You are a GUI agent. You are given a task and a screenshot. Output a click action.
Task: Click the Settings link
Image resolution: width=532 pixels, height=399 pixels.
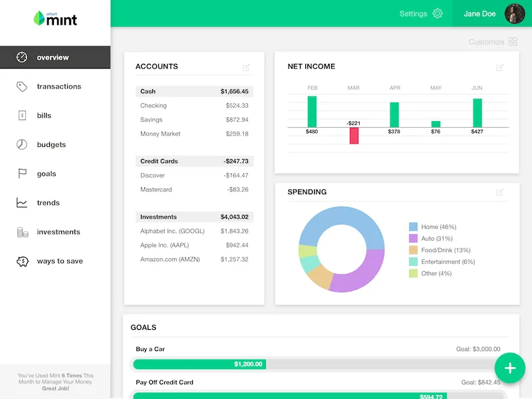pyautogui.click(x=413, y=13)
